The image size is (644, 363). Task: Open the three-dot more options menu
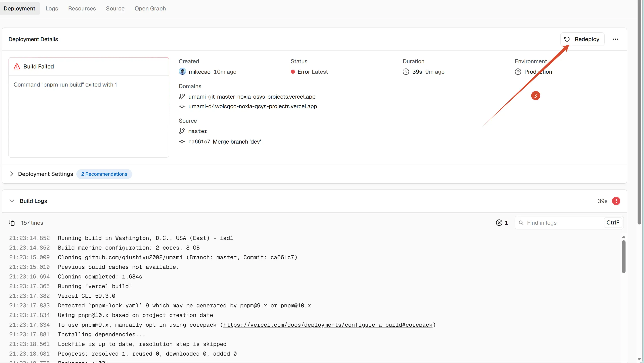(615, 39)
